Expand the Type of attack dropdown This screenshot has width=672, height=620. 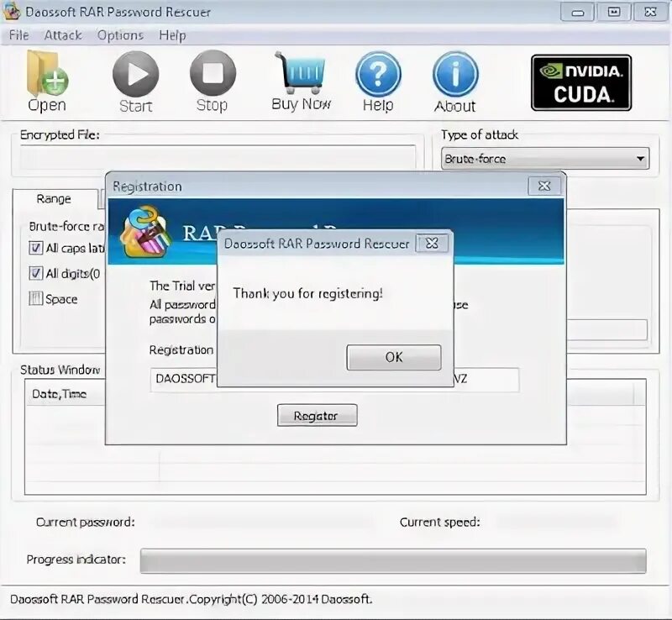pos(545,159)
